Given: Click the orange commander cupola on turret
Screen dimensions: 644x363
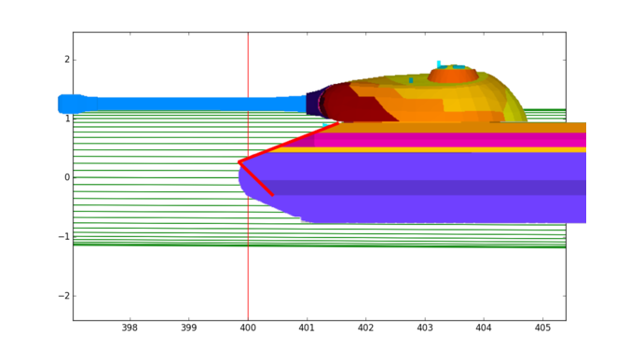Looking at the screenshot, I should pos(453,76).
